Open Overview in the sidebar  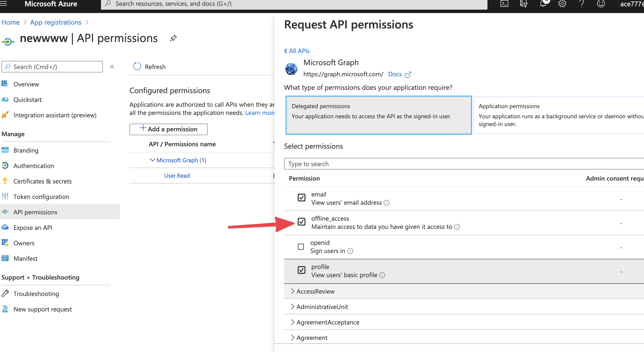pos(26,84)
